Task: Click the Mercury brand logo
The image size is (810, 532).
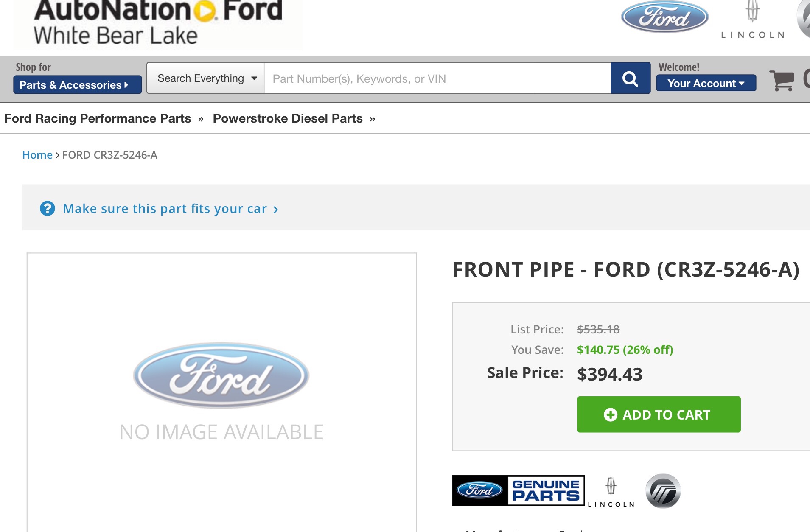Action: pos(663,491)
